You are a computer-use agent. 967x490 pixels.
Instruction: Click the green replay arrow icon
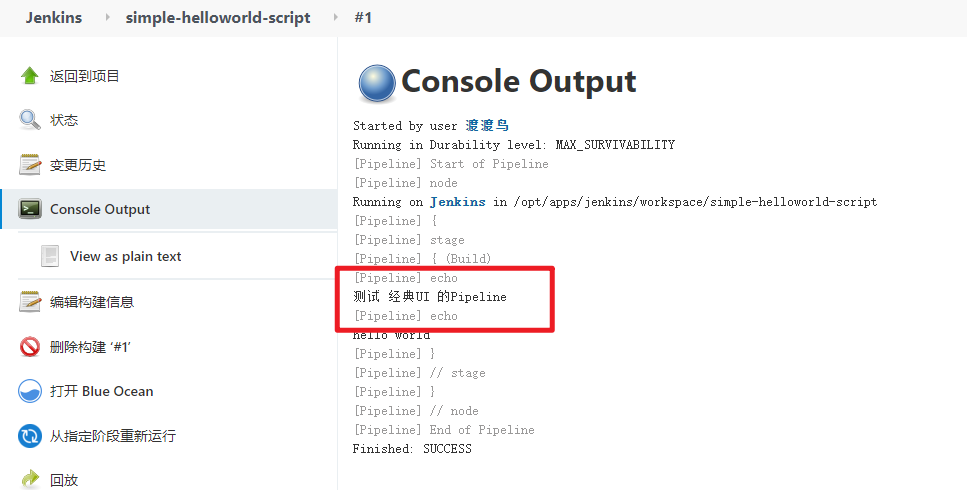[x=30, y=479]
